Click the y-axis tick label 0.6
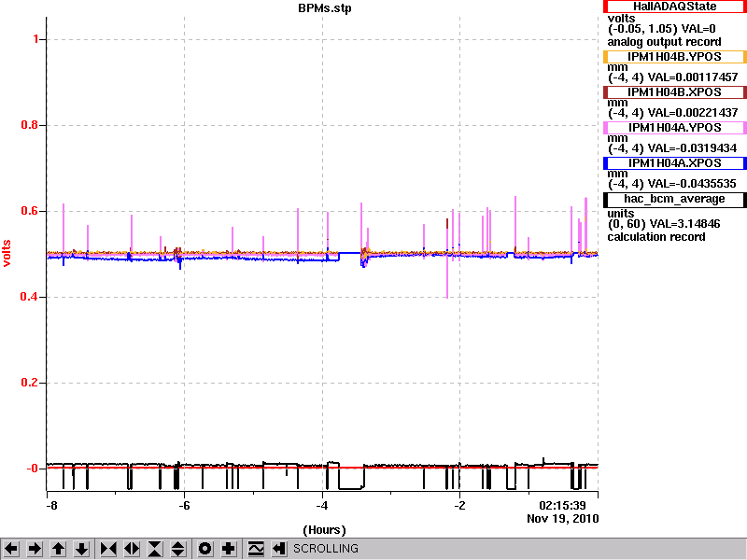This screenshot has width=747, height=560. pos(30,211)
